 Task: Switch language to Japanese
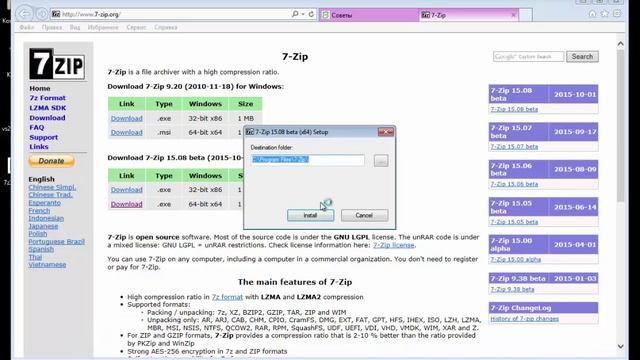click(43, 226)
